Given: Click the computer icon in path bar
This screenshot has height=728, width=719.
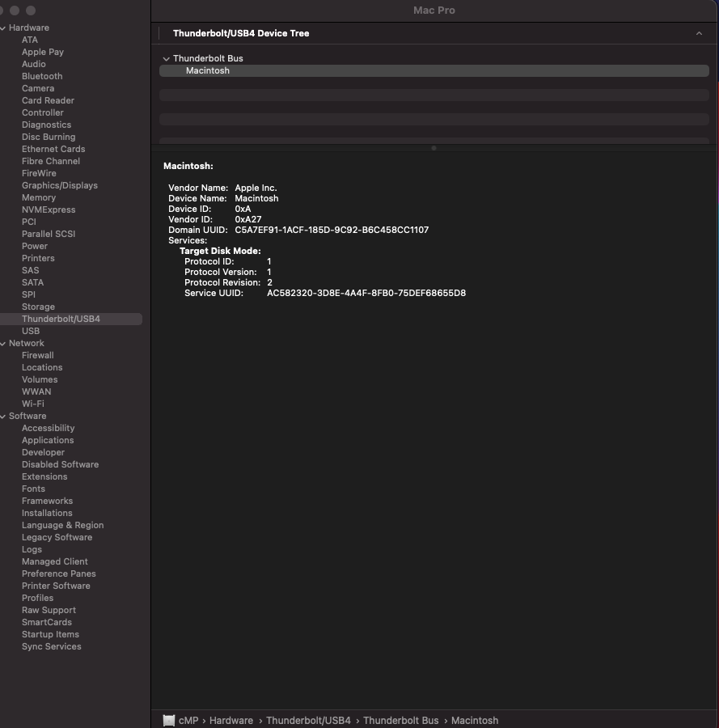Looking at the screenshot, I should (169, 720).
